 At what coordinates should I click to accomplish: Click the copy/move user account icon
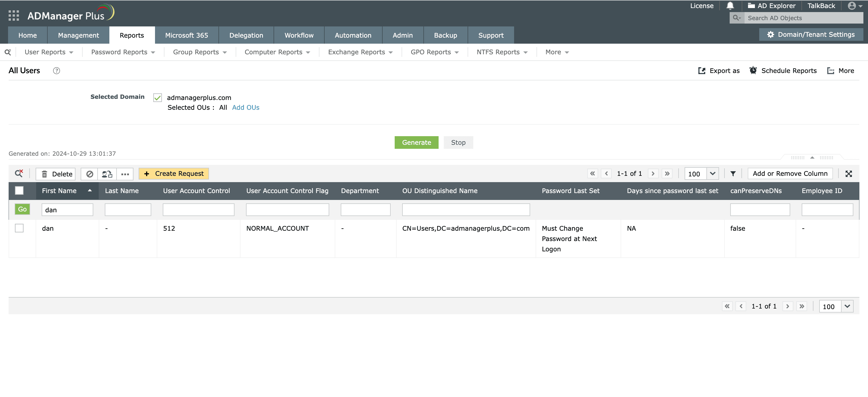click(x=106, y=174)
